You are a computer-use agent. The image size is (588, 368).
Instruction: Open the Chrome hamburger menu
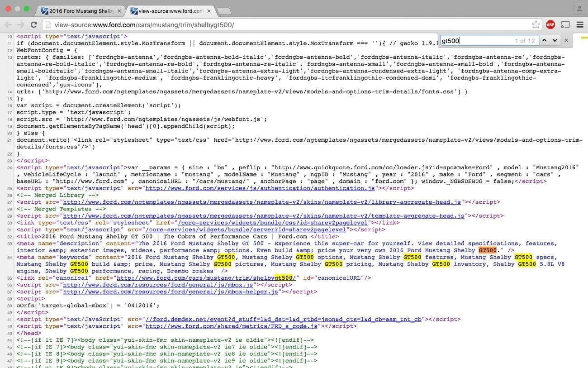[580, 25]
